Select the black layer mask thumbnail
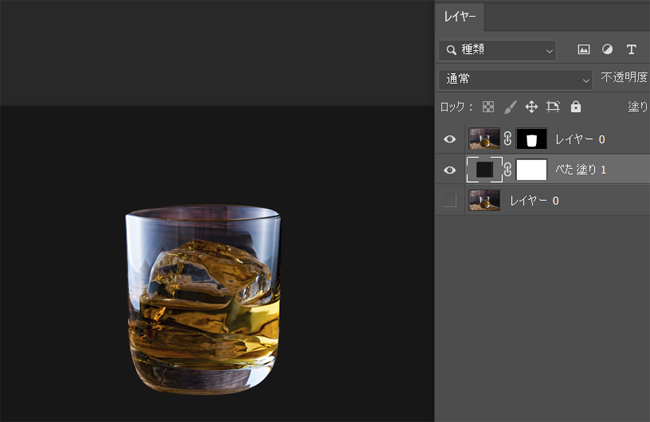This screenshot has height=422, width=650. point(532,139)
